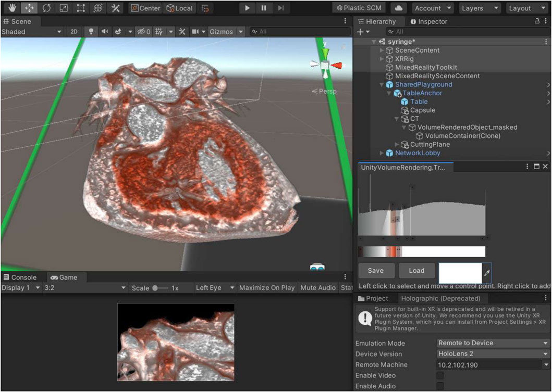Click the Load button
The image size is (552, 392).
416,271
